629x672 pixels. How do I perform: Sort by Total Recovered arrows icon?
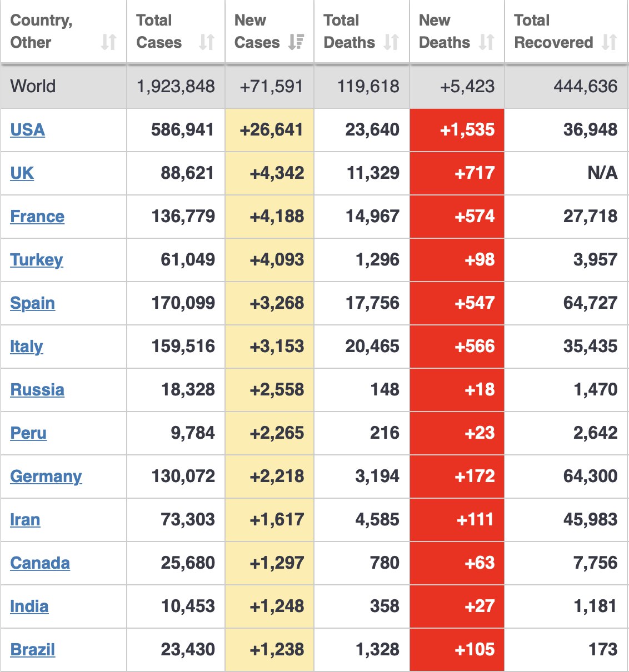click(x=610, y=42)
